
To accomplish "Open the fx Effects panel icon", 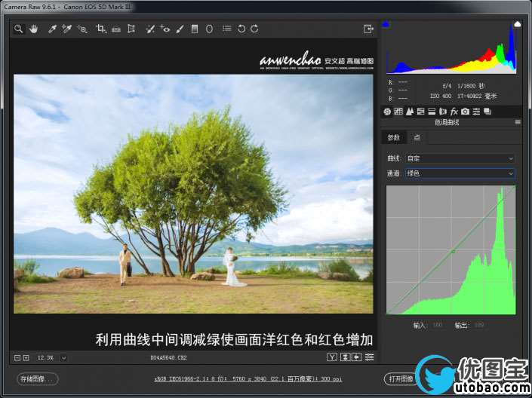I will (454, 112).
